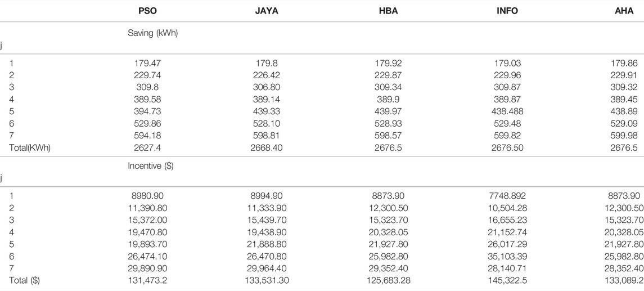Select the Total ($) row label
This screenshot has height=291, width=644.
(x=25, y=281)
